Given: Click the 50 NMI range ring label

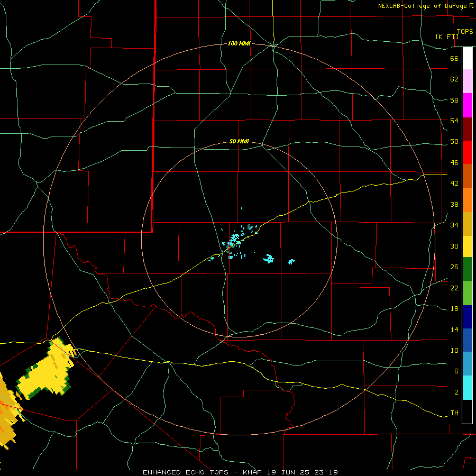Looking at the screenshot, I should coord(239,141).
